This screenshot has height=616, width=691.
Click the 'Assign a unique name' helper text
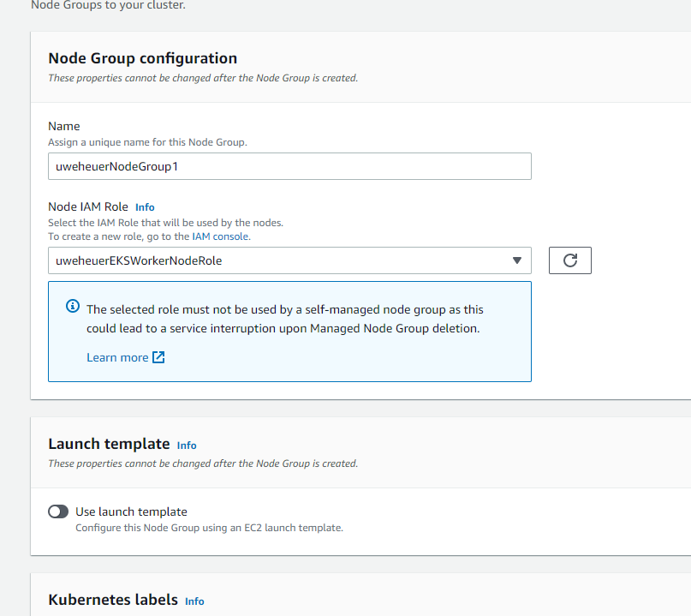147,142
